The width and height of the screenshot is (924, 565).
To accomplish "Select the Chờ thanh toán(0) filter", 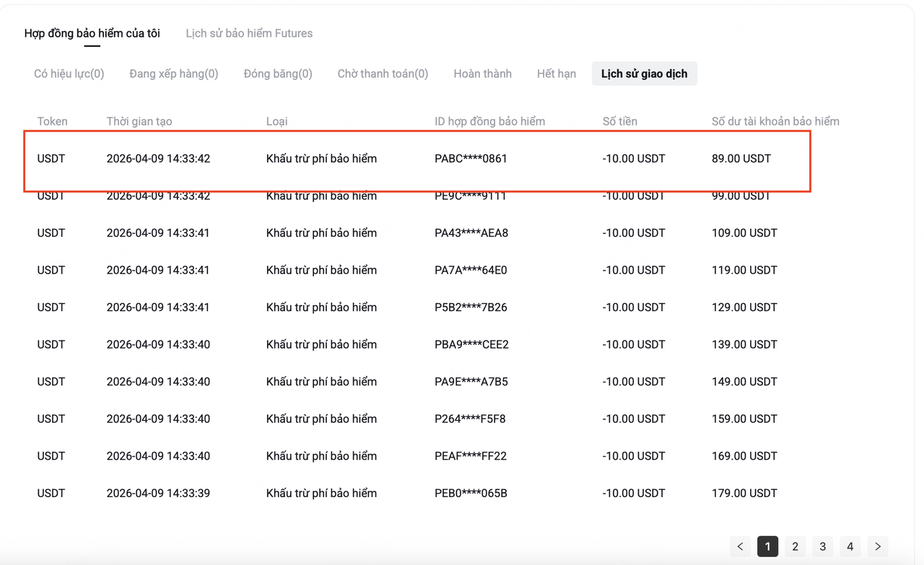I will tap(383, 74).
